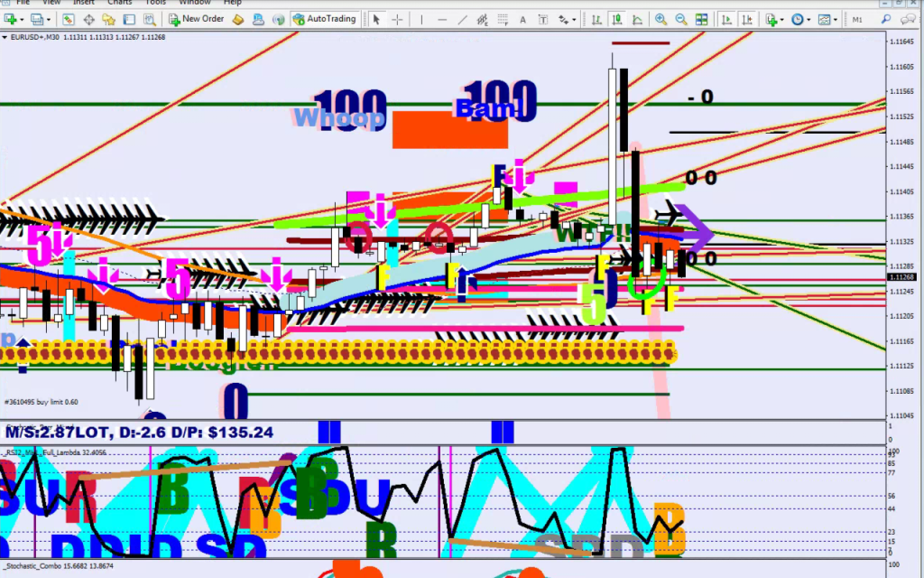Select the arrow cursor tool
The width and height of the screenshot is (924, 578).
click(376, 19)
